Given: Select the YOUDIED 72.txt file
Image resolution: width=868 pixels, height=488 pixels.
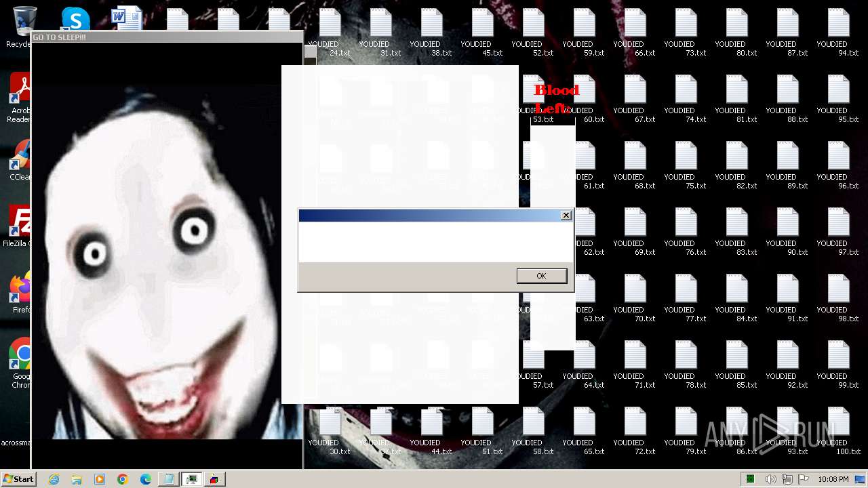Looking at the screenshot, I should 635,431.
